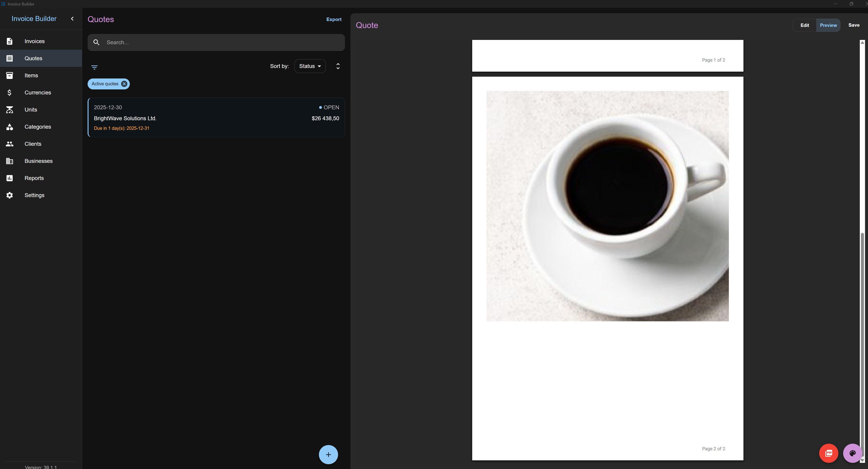
Task: Click the Categories shapes icon
Action: click(x=9, y=127)
